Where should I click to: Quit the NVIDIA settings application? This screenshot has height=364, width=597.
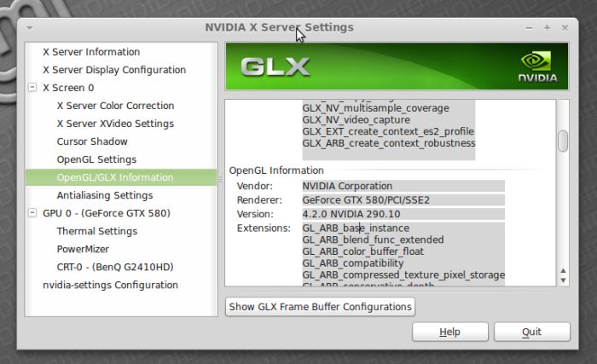tap(532, 332)
